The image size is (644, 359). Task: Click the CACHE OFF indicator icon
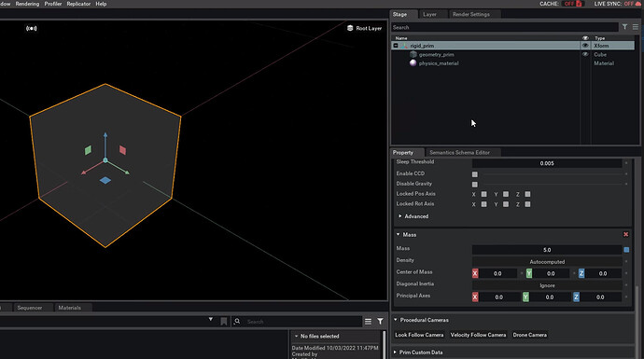click(x=579, y=4)
